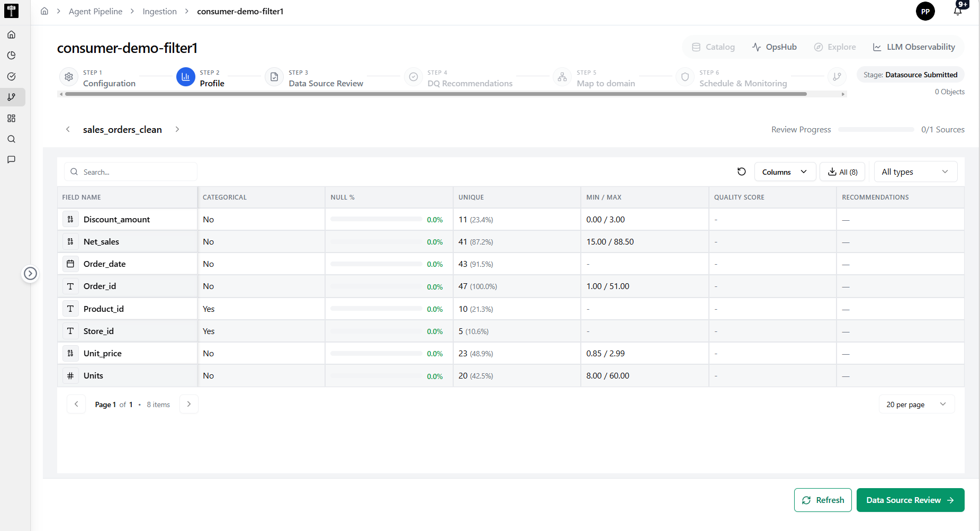Open the OpsHub tab

pyautogui.click(x=775, y=47)
